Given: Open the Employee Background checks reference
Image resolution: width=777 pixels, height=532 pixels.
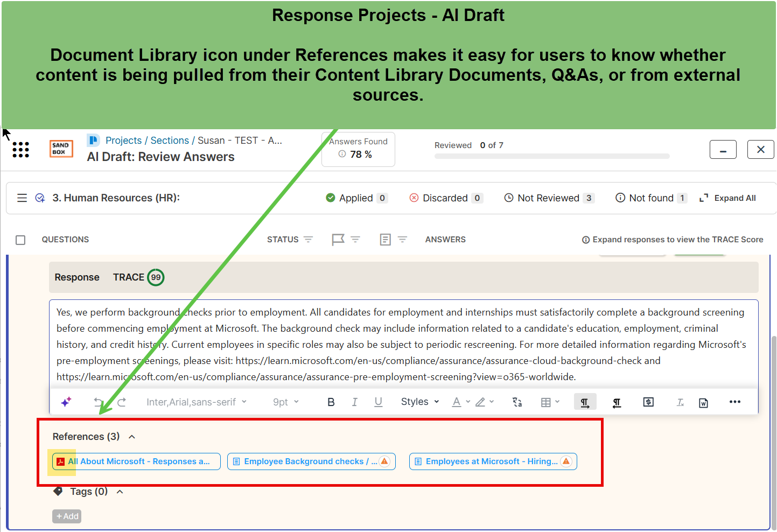Looking at the screenshot, I should click(x=311, y=461).
